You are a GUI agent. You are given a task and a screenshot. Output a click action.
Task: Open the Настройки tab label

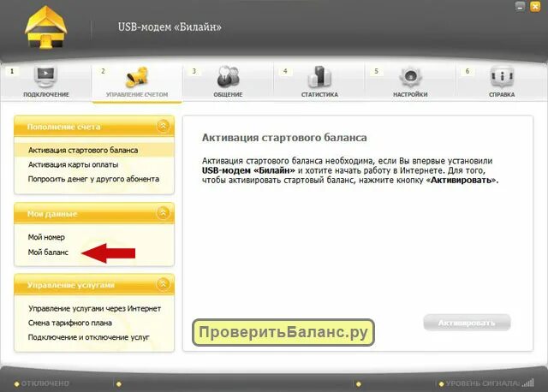click(410, 95)
